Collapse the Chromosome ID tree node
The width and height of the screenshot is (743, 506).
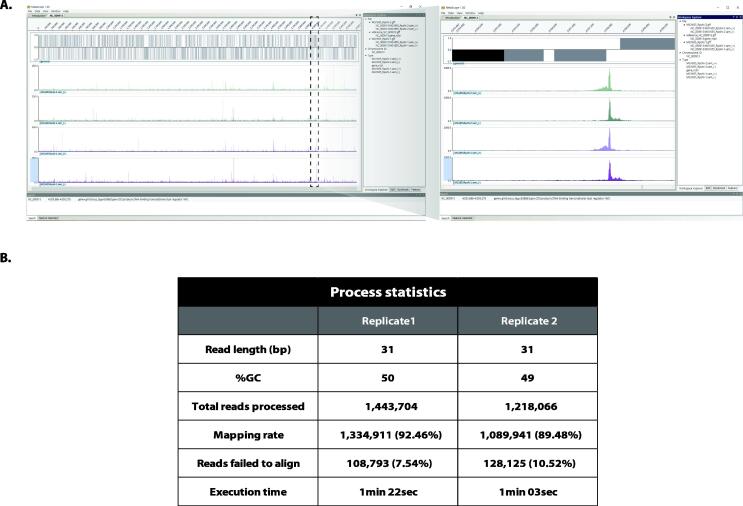coord(681,52)
